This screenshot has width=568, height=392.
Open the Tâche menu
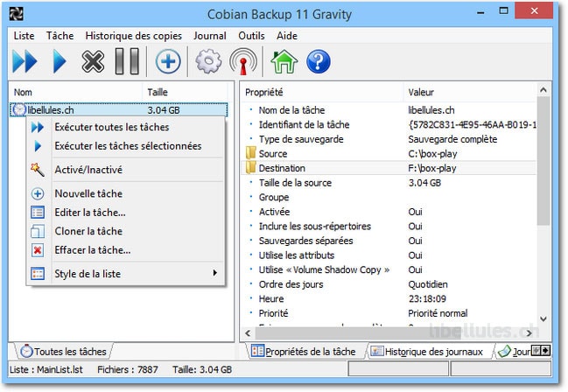[60, 36]
